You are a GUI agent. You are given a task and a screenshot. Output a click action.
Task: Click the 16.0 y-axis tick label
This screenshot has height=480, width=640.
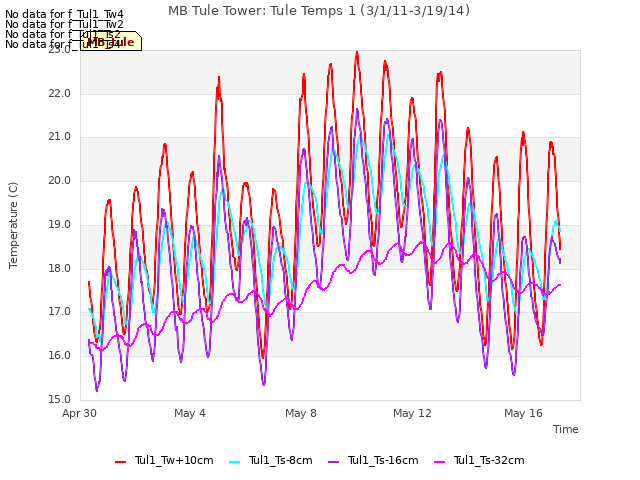[x=60, y=356]
